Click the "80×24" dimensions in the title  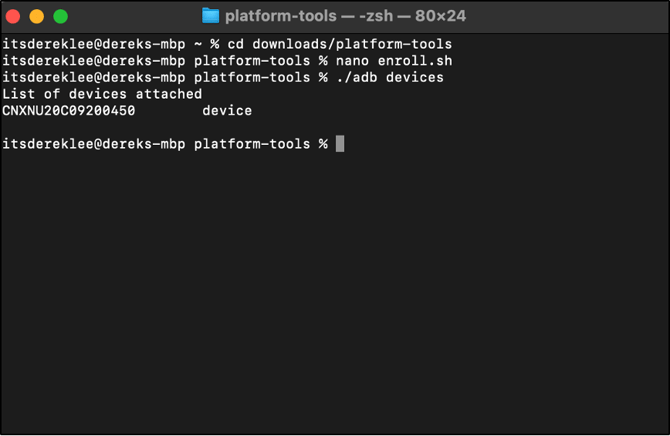tap(441, 16)
